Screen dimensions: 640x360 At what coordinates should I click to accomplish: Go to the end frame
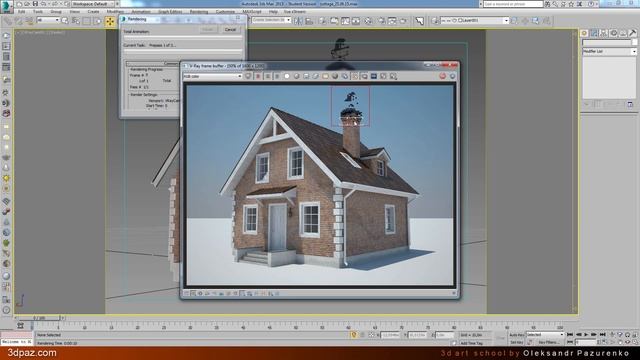click(602, 335)
